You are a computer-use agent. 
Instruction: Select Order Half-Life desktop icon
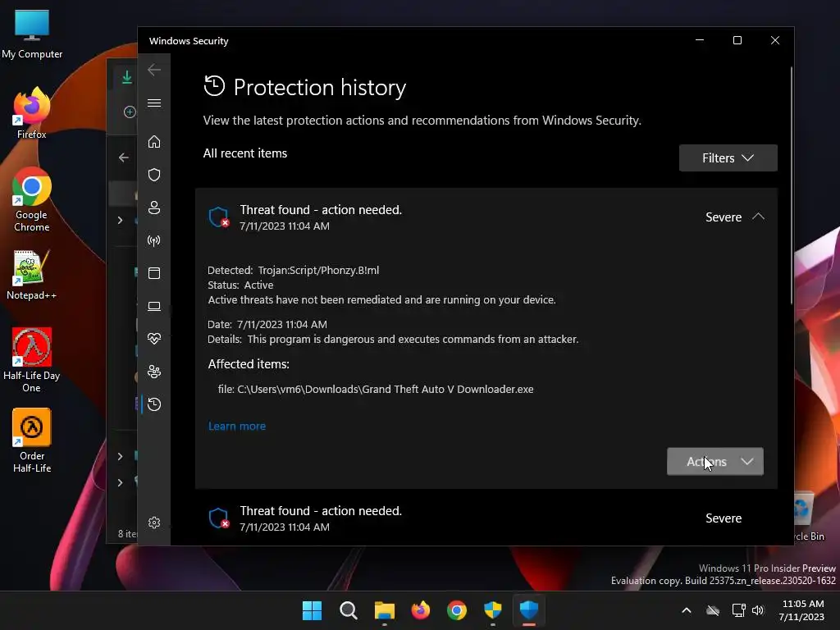point(32,441)
